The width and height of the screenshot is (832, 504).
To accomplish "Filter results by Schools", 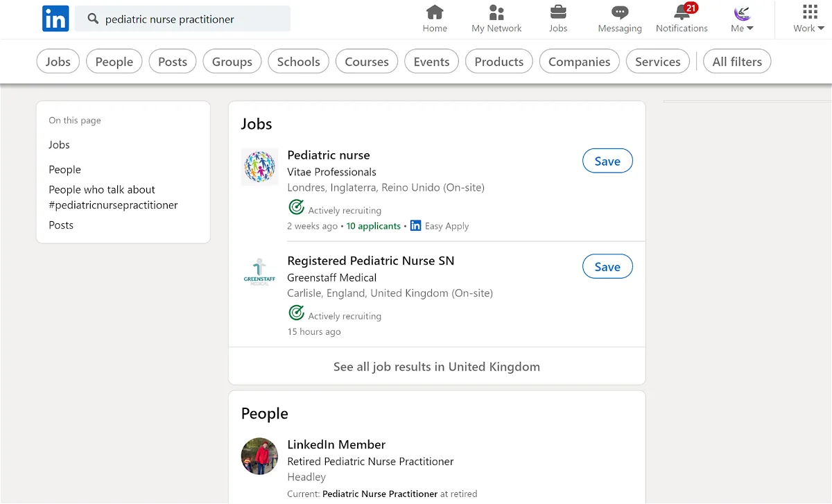I will point(299,62).
